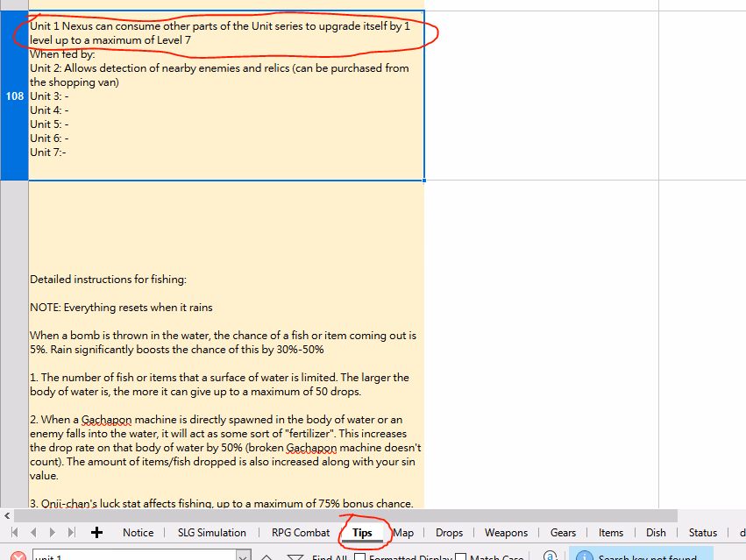Open the search text dropdown arrow
This screenshot has height=560, width=746.
pyautogui.click(x=245, y=556)
